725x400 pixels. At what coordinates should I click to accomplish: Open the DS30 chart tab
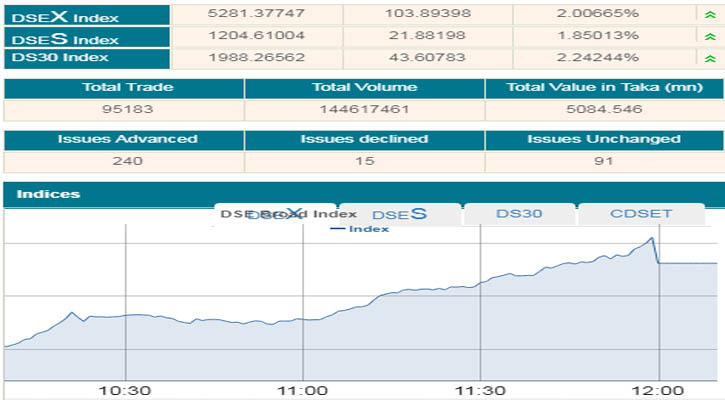(519, 214)
